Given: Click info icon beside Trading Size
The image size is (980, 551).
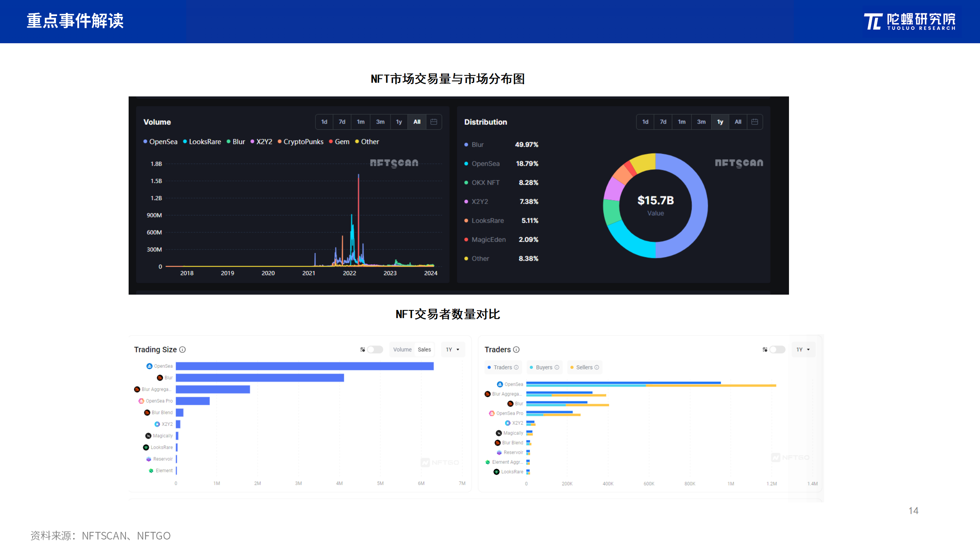Looking at the screenshot, I should [183, 349].
